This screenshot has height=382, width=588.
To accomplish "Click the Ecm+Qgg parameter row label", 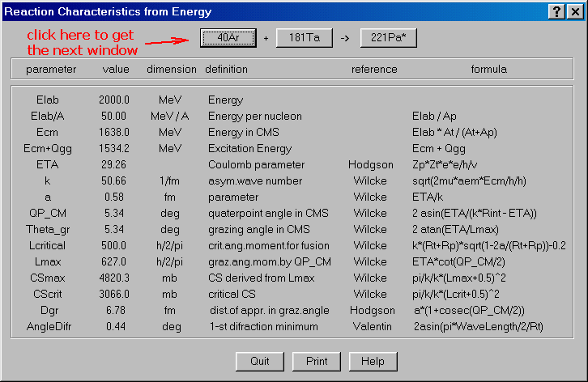I will tap(49, 149).
